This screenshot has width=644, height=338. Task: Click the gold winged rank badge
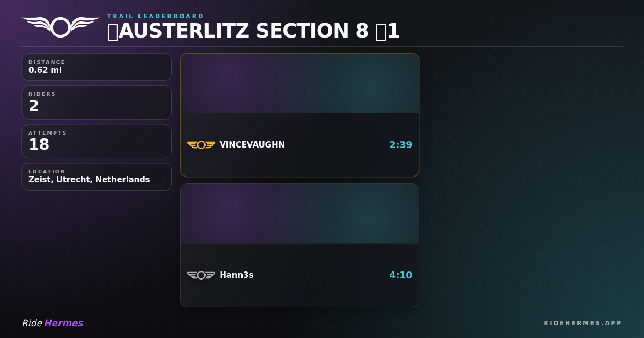click(201, 145)
